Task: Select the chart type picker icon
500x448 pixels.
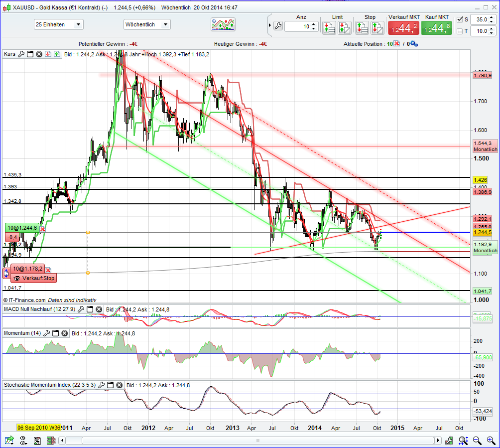Action: coord(223,23)
